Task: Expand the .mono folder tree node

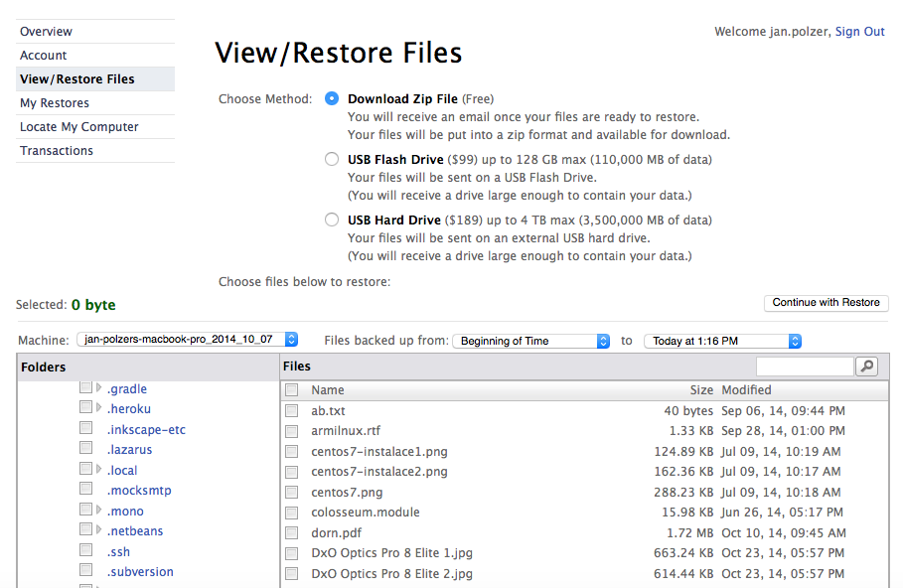Action: [x=99, y=511]
